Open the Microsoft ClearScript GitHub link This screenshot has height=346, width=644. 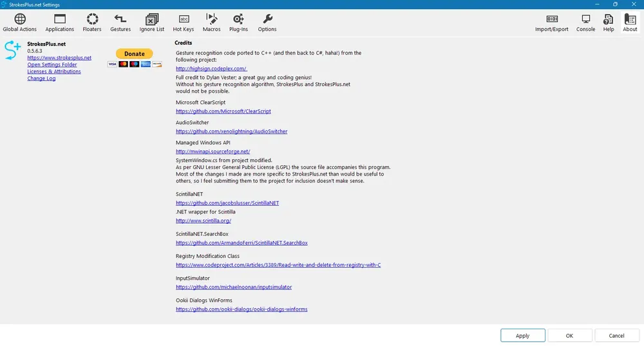pos(223,111)
